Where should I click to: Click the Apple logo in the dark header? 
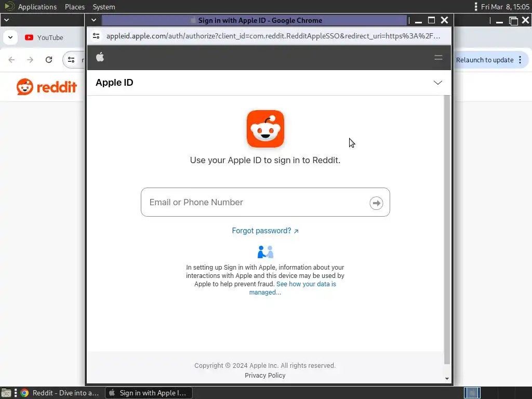100,57
